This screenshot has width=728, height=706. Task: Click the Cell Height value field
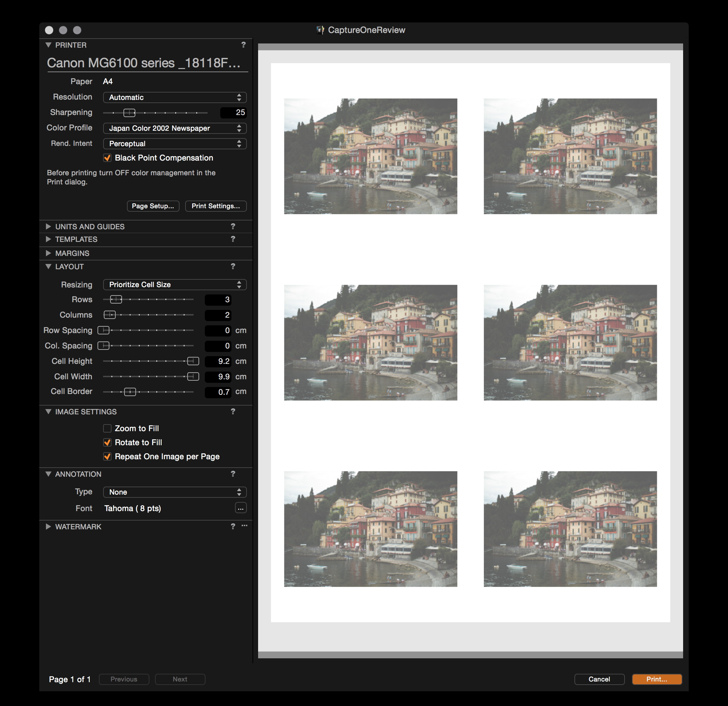click(x=218, y=361)
